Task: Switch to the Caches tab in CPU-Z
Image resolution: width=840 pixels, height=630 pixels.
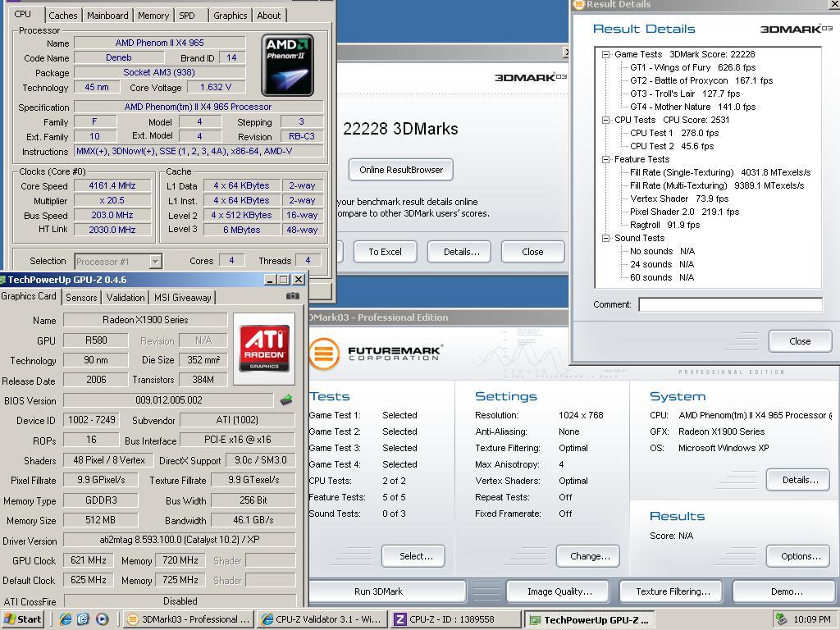Action: click(63, 16)
